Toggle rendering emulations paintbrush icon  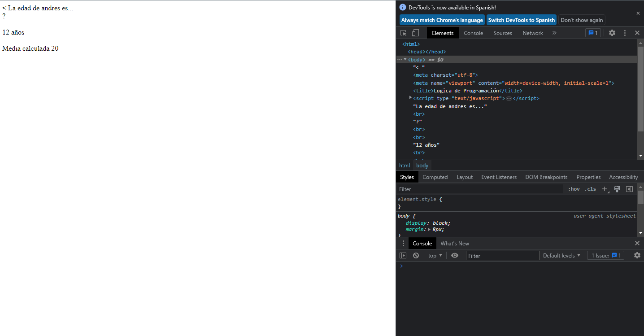coord(617,189)
